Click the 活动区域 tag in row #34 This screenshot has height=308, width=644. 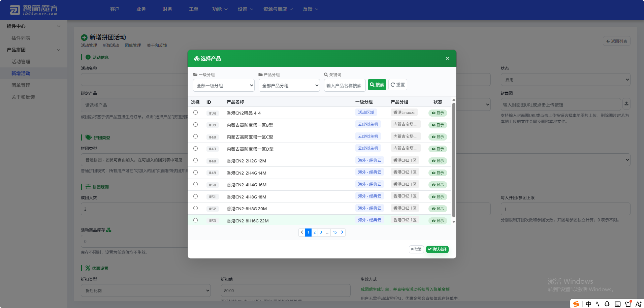coord(366,113)
